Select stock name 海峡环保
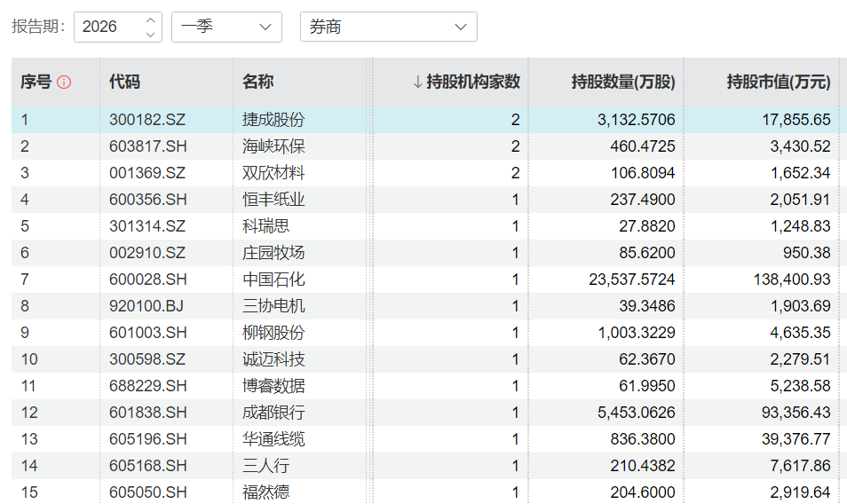This screenshot has width=847, height=504. point(273,146)
